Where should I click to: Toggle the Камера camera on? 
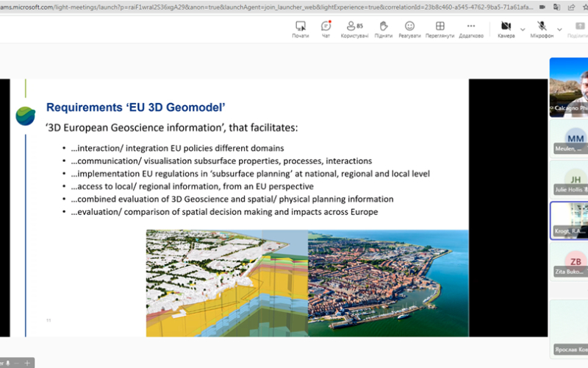pyautogui.click(x=506, y=29)
